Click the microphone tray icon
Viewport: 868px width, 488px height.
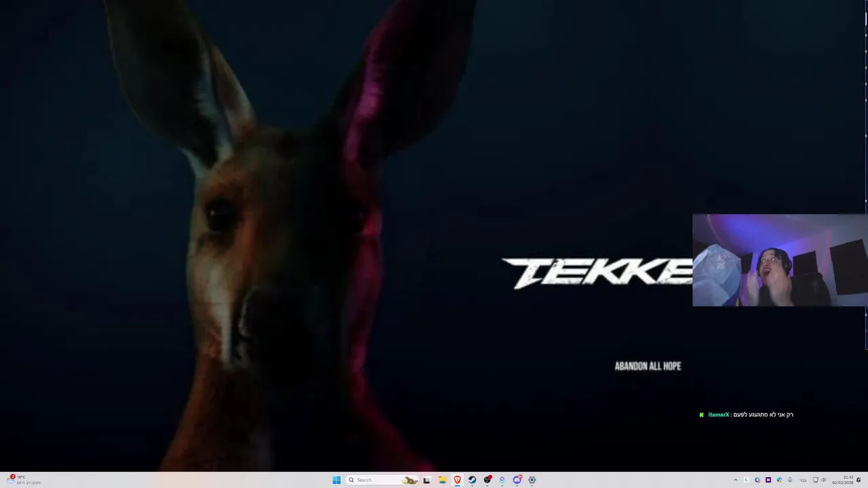(x=790, y=480)
